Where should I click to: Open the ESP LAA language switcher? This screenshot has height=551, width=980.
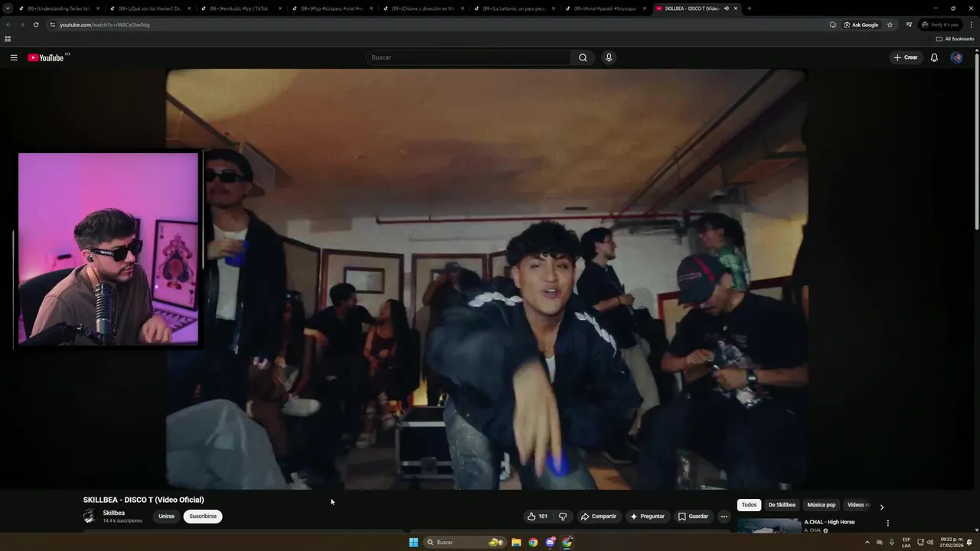[906, 542]
